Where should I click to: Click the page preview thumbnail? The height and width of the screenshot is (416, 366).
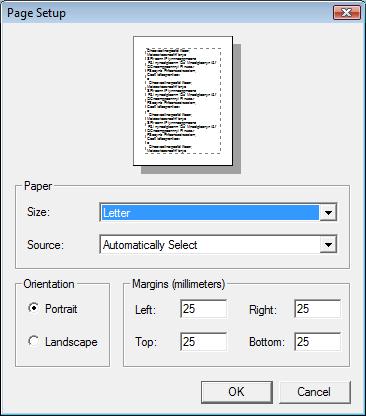(x=183, y=101)
